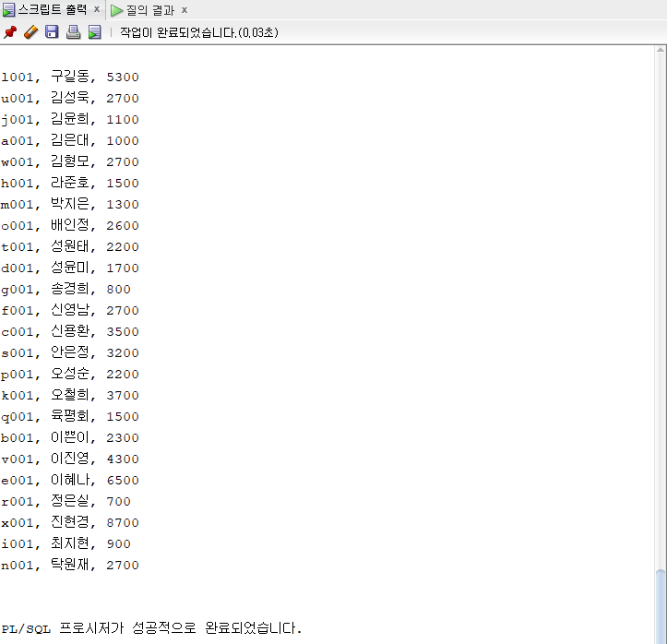667x644 pixels.
Task: Click the output row h001, 라준호, 1500
Action: click(70, 184)
